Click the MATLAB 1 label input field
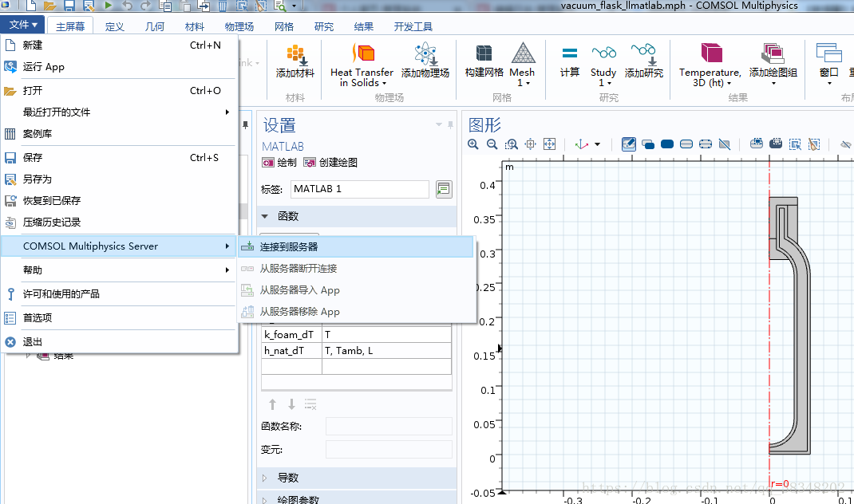 point(359,189)
